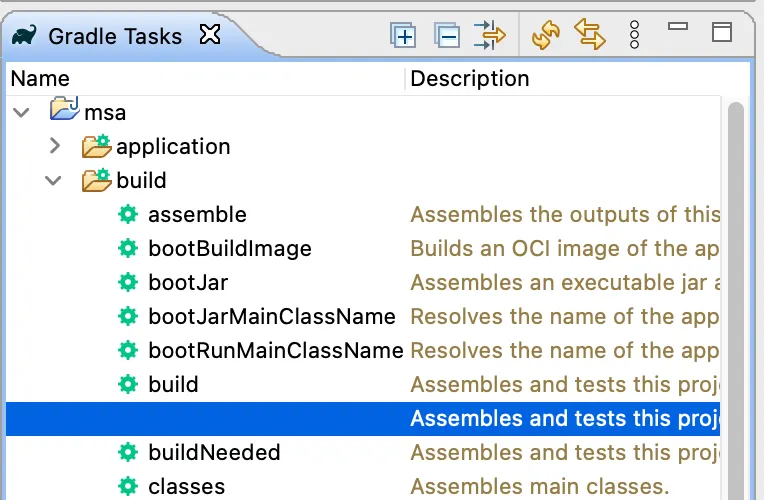
Task: Close the Gradle Tasks tab
Action: point(209,35)
